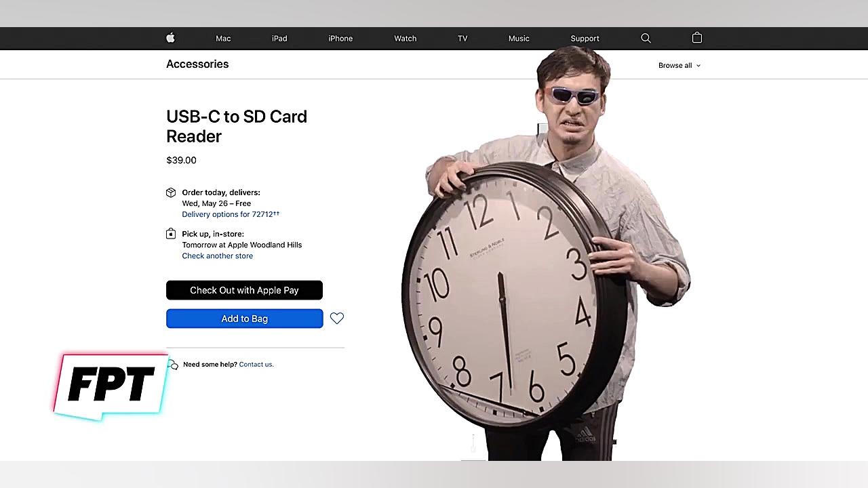This screenshot has width=868, height=488.
Task: Click the FPT channel logo
Action: [111, 386]
